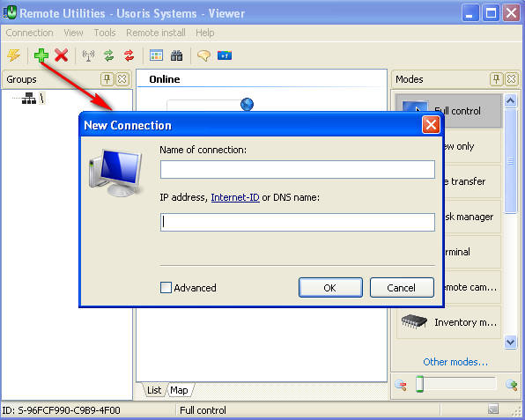Select the Inventory manager mode label
Screen dimensions: 525x420
(x=465, y=322)
